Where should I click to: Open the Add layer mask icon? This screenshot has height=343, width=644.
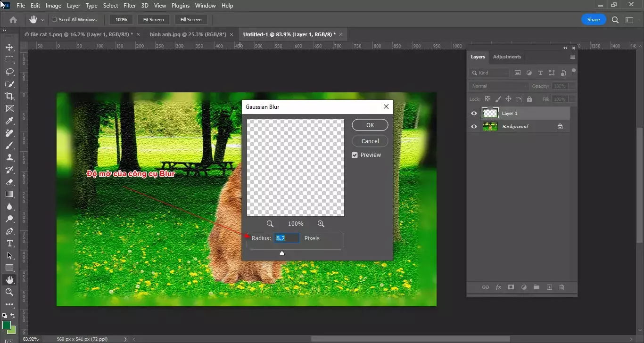pyautogui.click(x=511, y=287)
